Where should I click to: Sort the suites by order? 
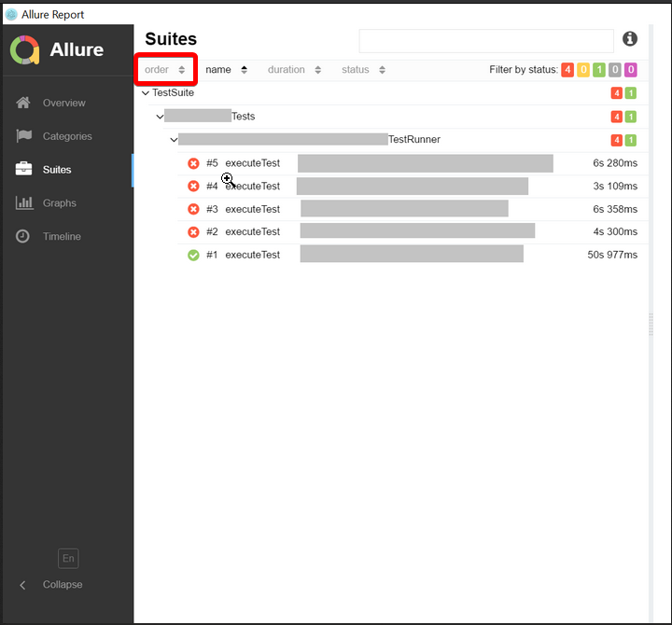coord(165,69)
